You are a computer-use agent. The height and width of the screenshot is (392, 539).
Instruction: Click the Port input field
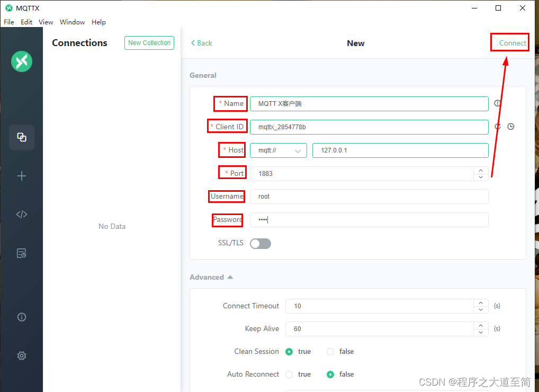click(x=362, y=174)
